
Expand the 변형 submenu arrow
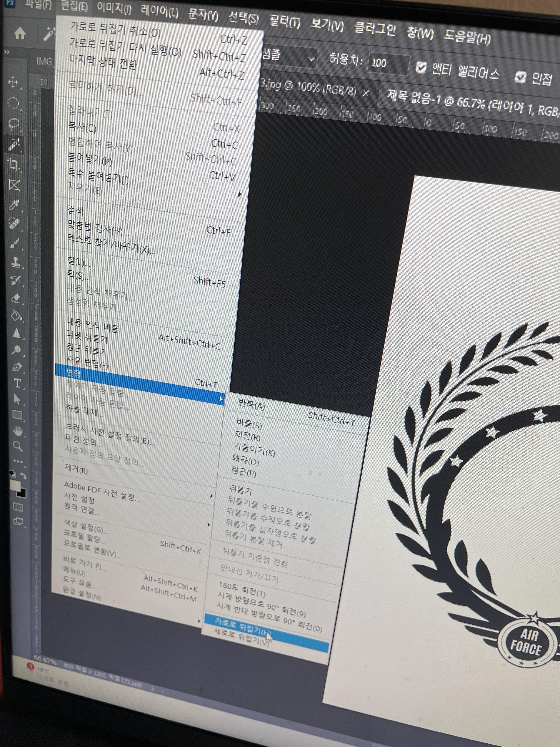pos(221,399)
